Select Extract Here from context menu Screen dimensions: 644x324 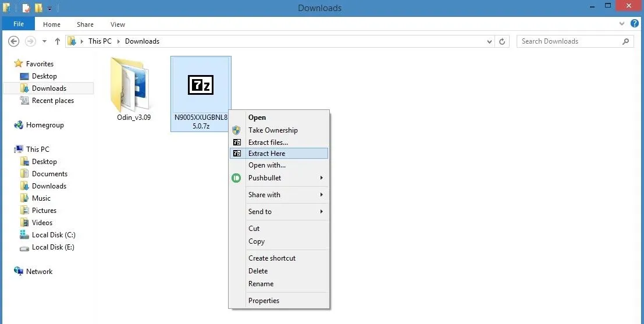[279, 154]
